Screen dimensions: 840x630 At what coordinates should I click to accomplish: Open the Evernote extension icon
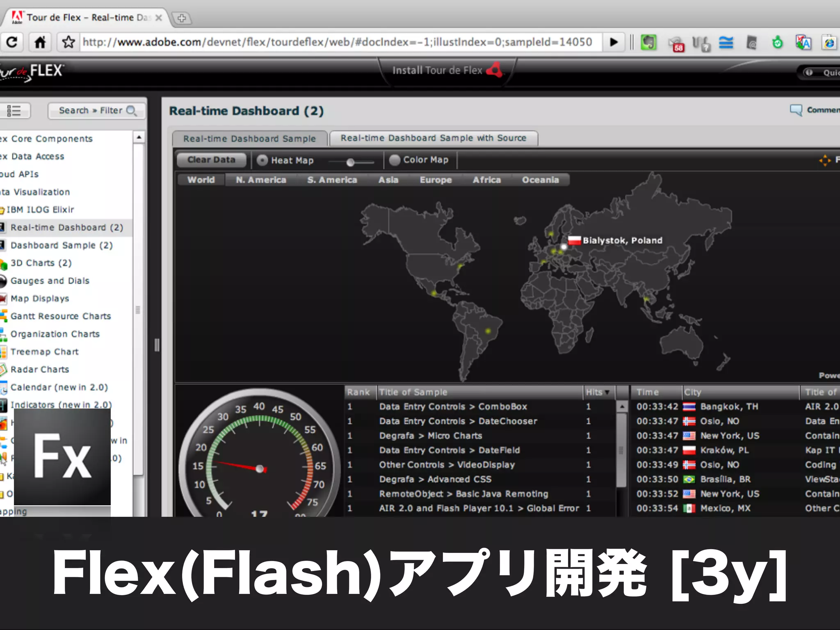click(648, 42)
